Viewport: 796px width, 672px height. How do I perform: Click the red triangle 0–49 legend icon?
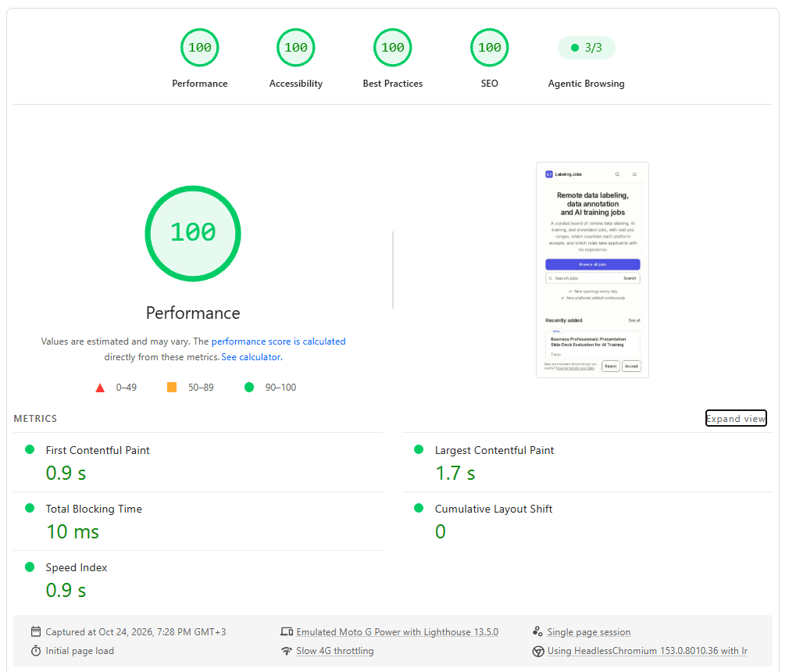pyautogui.click(x=100, y=388)
